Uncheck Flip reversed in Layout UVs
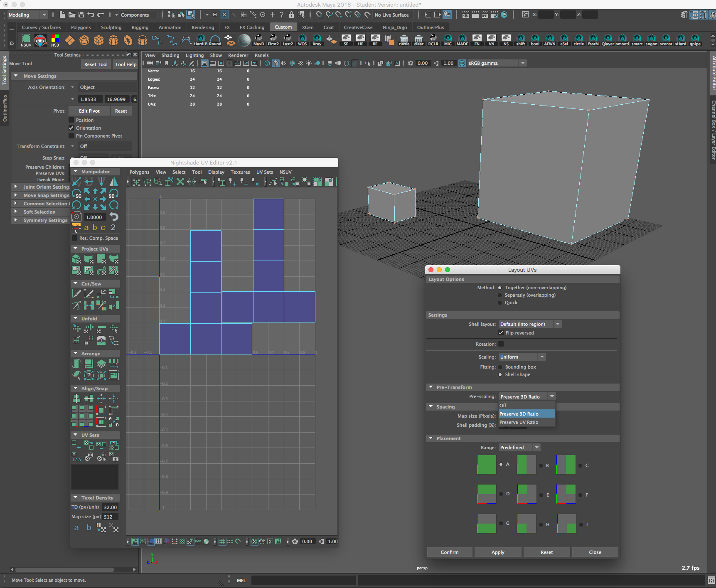Viewport: 716px width, 588px height. (x=501, y=333)
